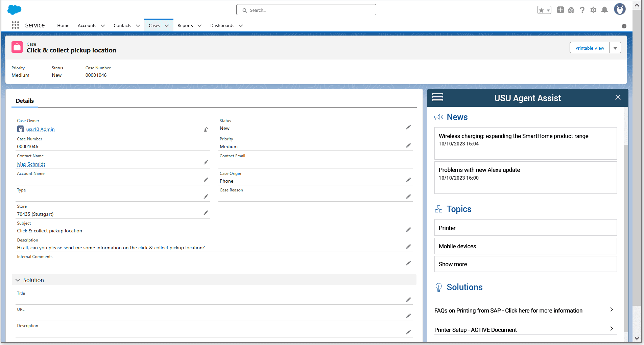Viewport: 644px width, 345px height.
Task: Open the Favorites star icon
Action: click(541, 10)
